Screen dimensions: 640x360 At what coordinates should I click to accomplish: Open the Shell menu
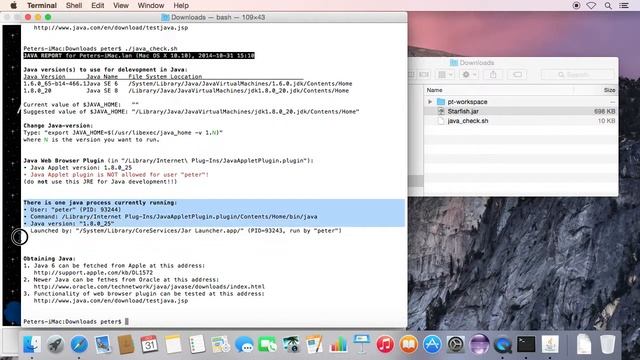click(74, 5)
